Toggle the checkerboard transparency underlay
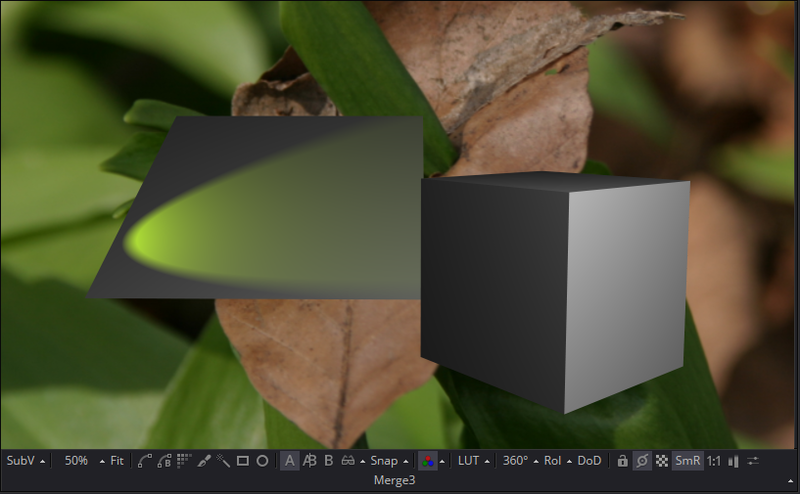The height and width of the screenshot is (494, 800). click(x=662, y=461)
